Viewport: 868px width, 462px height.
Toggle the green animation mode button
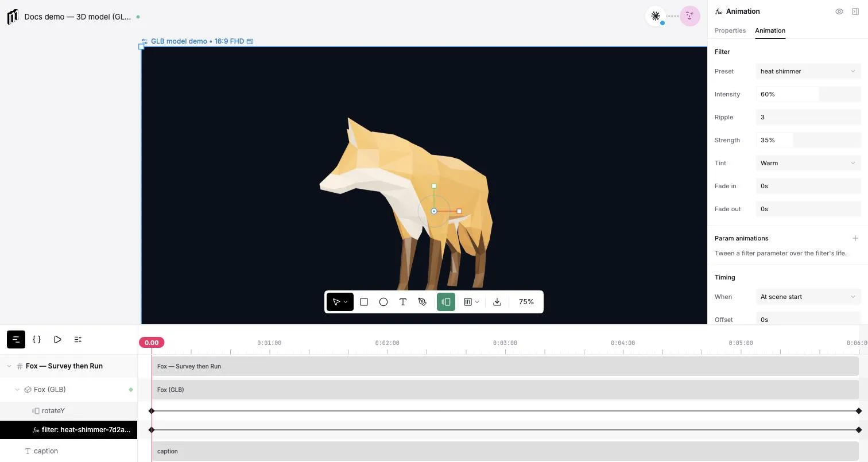446,302
